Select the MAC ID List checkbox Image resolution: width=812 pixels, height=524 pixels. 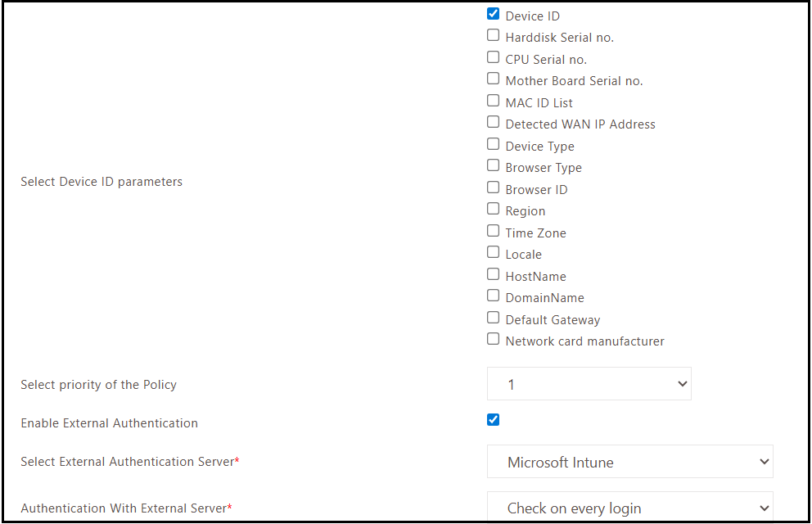click(x=493, y=101)
